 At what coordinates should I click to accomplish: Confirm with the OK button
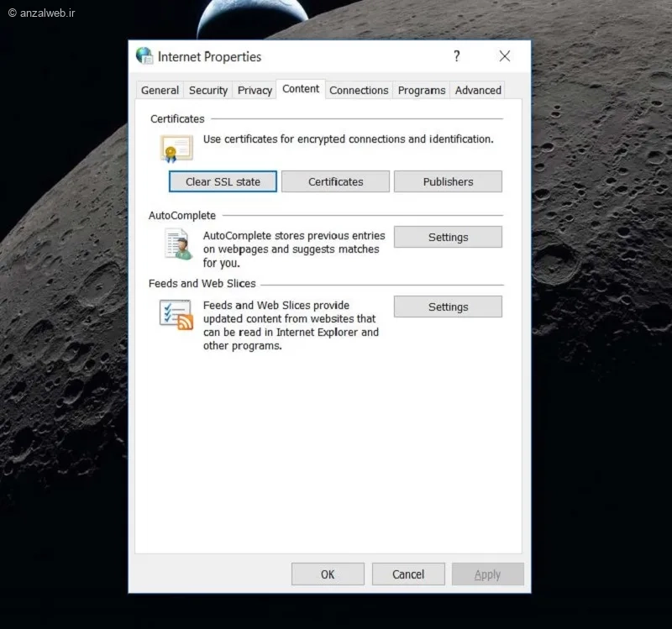coord(328,574)
